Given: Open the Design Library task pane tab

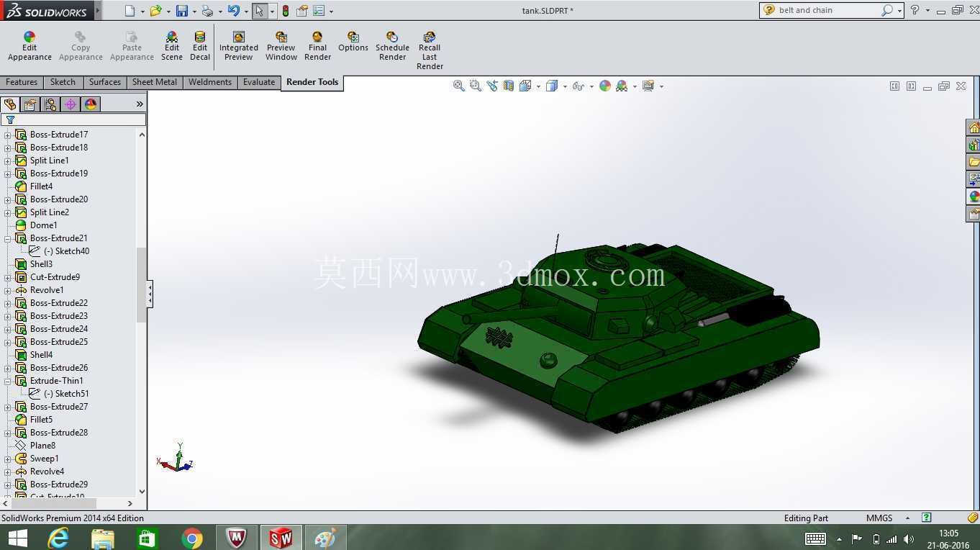Looking at the screenshot, I should [974, 145].
